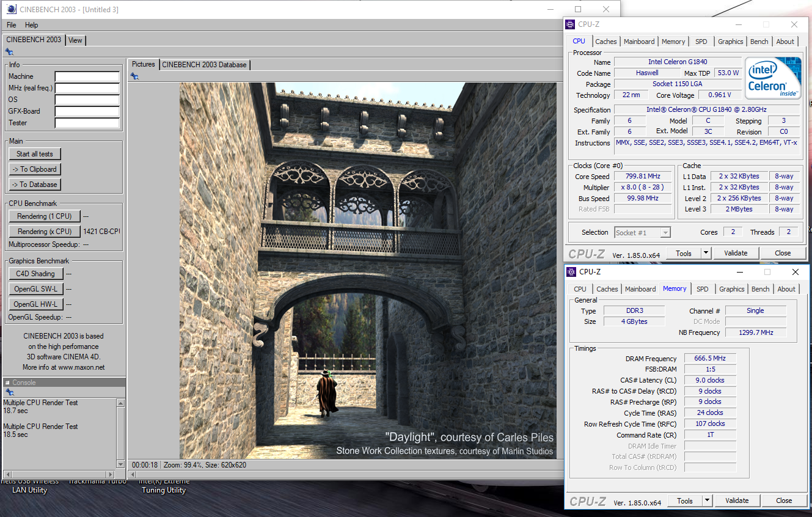The image size is (812, 517).
Task: Open About tab in lower CPU-Z window
Action: (x=787, y=289)
